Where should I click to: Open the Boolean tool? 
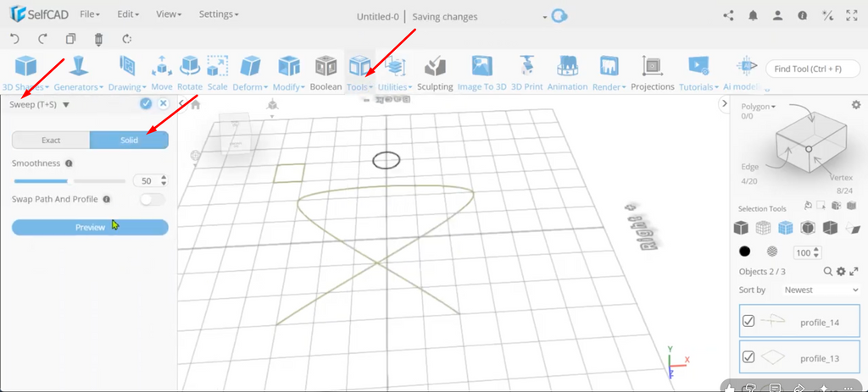point(326,72)
